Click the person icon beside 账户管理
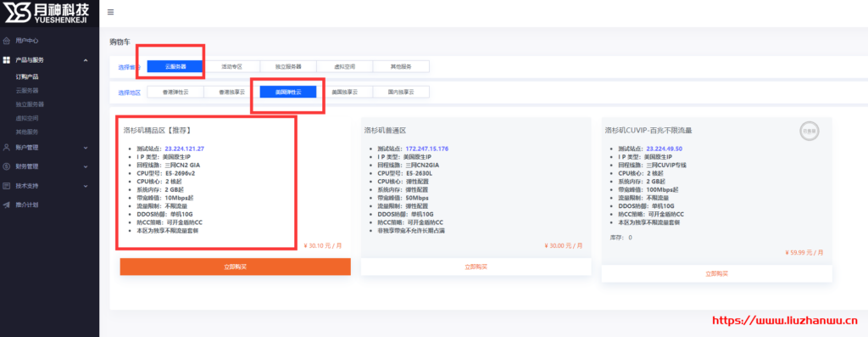Screen dimensions: 868x337 point(6,148)
